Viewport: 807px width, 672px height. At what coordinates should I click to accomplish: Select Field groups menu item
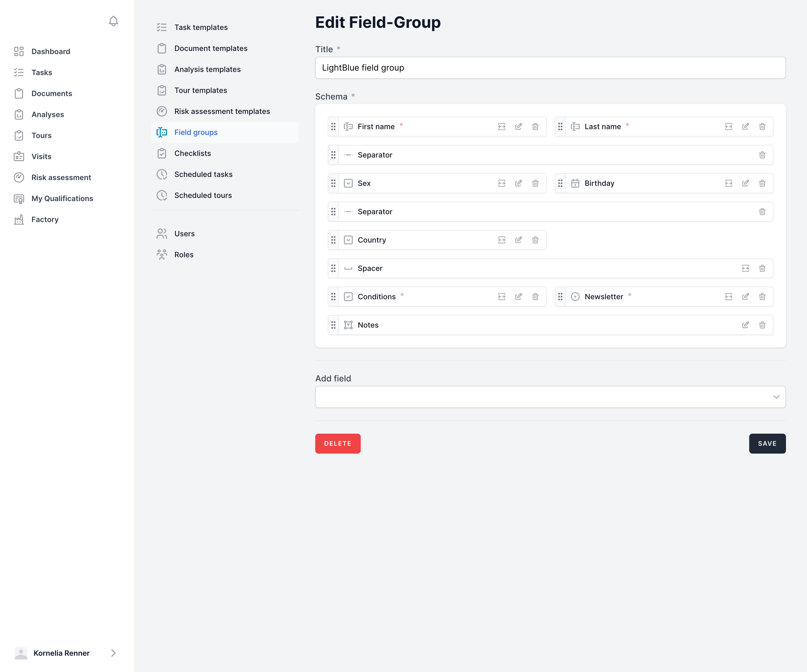[x=225, y=133]
